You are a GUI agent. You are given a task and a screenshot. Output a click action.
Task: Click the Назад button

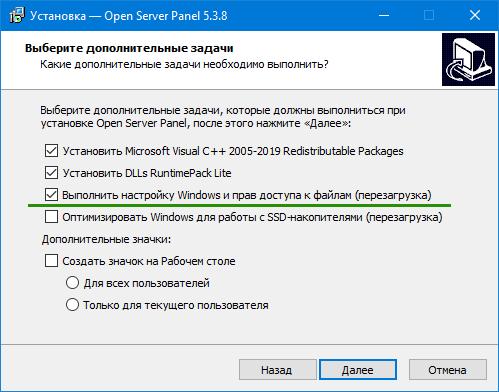point(278,370)
